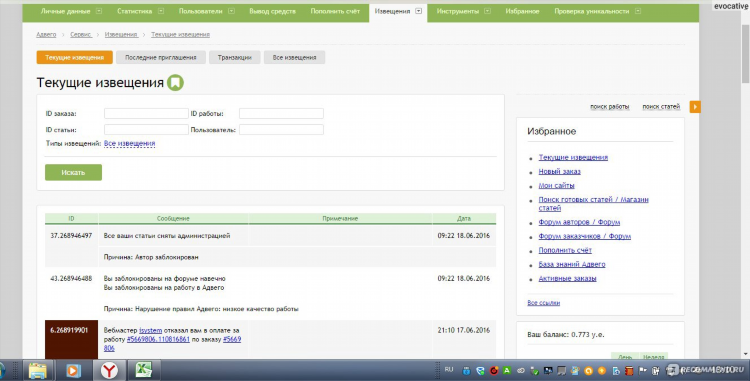Expand the Инструменты menu arrow
750x381 pixels.
(487, 11)
